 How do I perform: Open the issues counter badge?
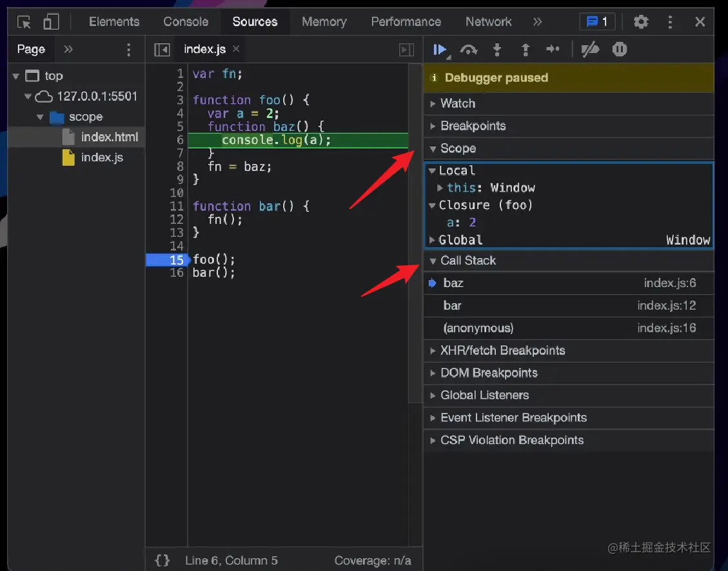coord(597,22)
